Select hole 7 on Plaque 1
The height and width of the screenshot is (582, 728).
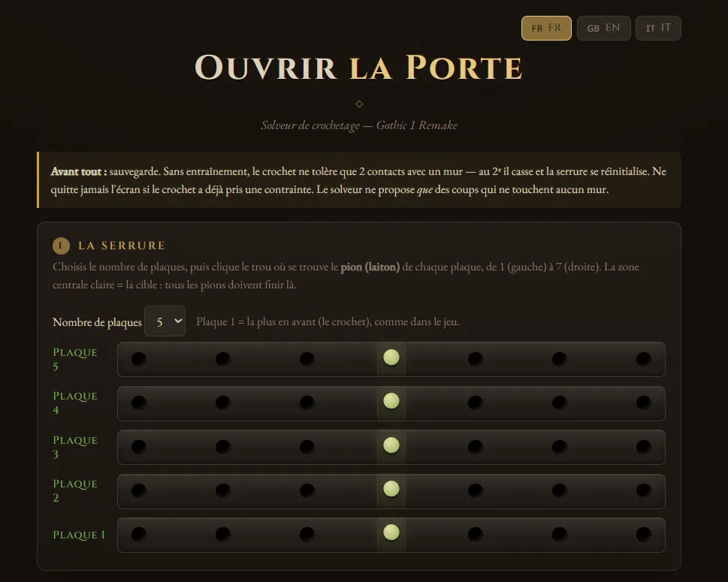(644, 534)
